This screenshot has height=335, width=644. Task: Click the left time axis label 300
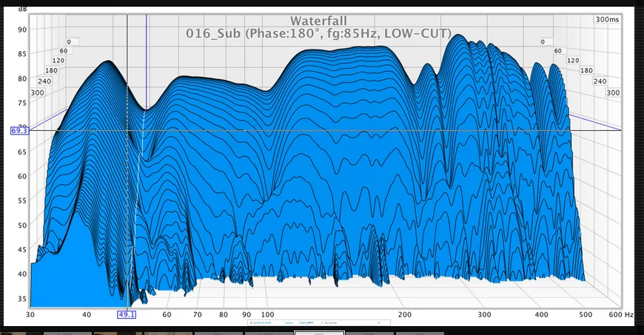37,92
